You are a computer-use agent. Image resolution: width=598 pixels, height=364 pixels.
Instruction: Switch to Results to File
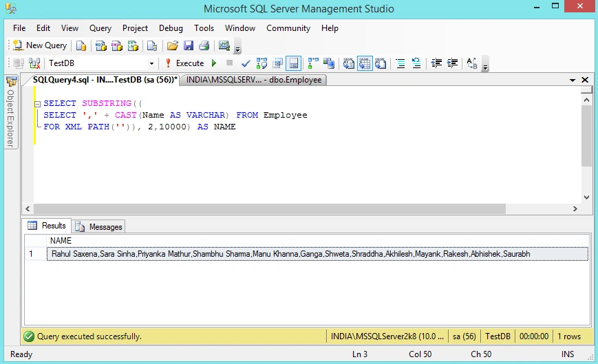coord(381,63)
